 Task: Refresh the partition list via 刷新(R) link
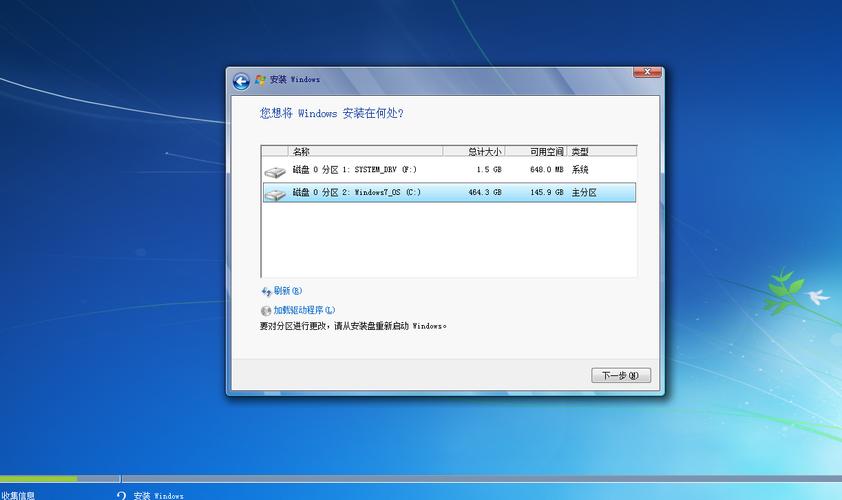point(288,291)
